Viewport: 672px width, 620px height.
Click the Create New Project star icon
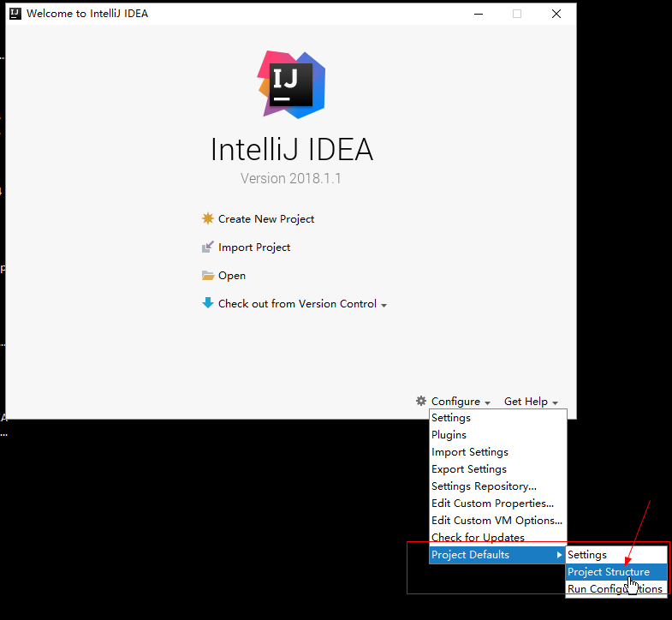207,218
